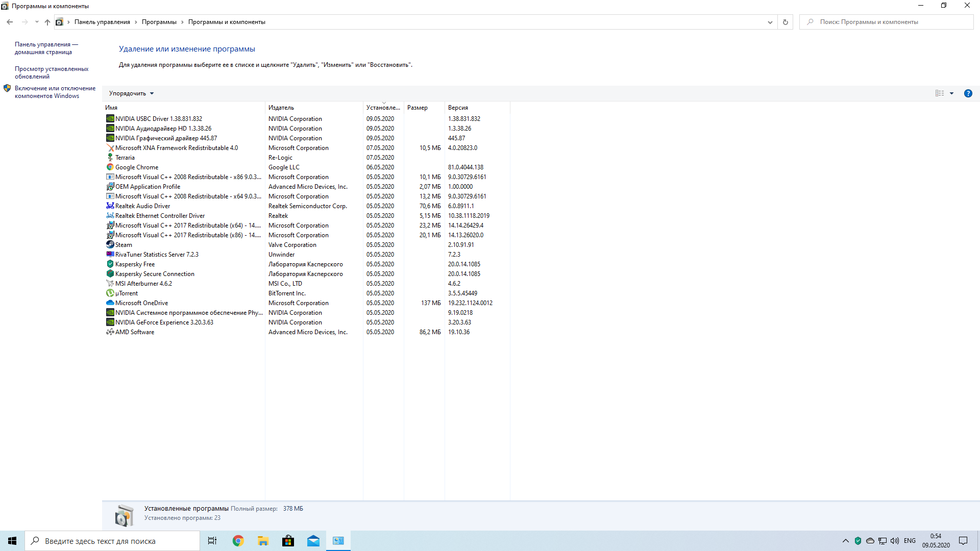Go up one level with the up arrow
Viewport: 980px width, 551px height.
tap(47, 22)
